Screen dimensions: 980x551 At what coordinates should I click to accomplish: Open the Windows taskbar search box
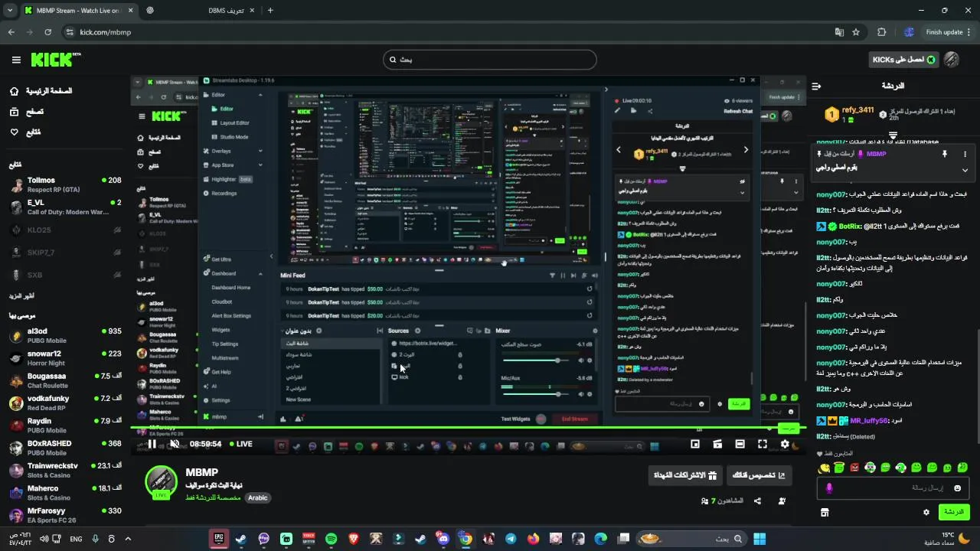coord(690,539)
